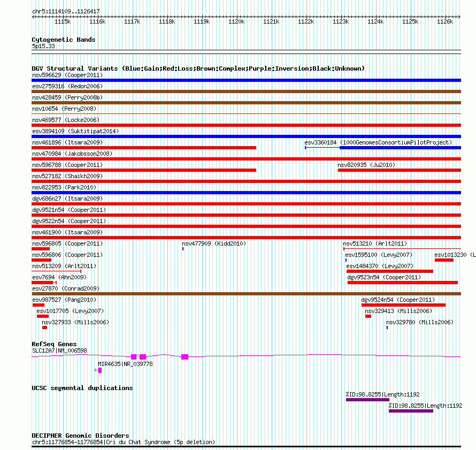Open variant nsv596788 (Cooper2011) label
The height and width of the screenshot is (450, 476).
tap(67, 165)
